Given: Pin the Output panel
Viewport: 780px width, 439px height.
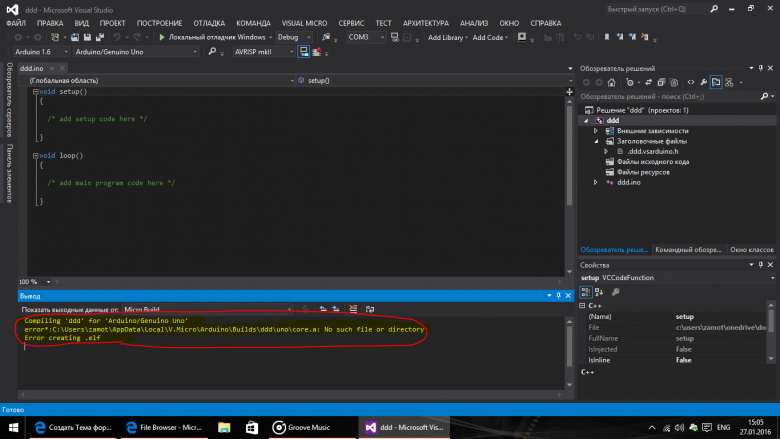Looking at the screenshot, I should tap(559, 296).
